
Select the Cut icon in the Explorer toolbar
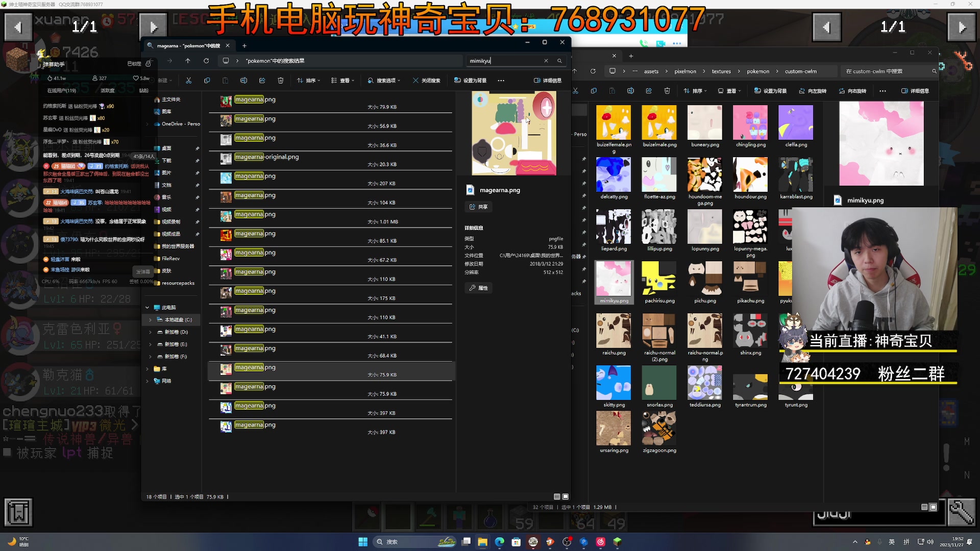189,80
